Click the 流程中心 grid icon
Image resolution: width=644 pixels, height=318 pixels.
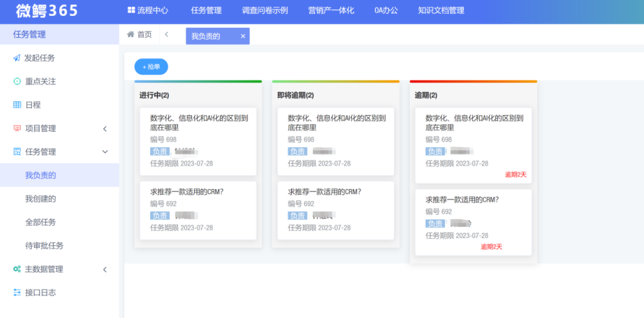click(131, 11)
